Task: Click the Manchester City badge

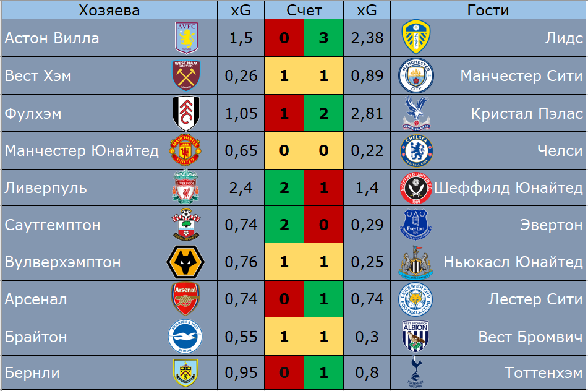Action: (416, 75)
